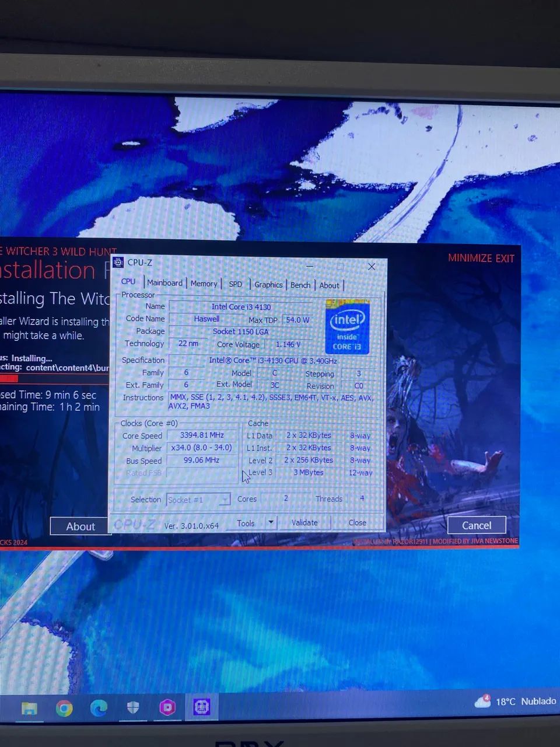Click the Core Voltage 1.146 V value
The height and width of the screenshot is (747, 560).
tap(288, 344)
